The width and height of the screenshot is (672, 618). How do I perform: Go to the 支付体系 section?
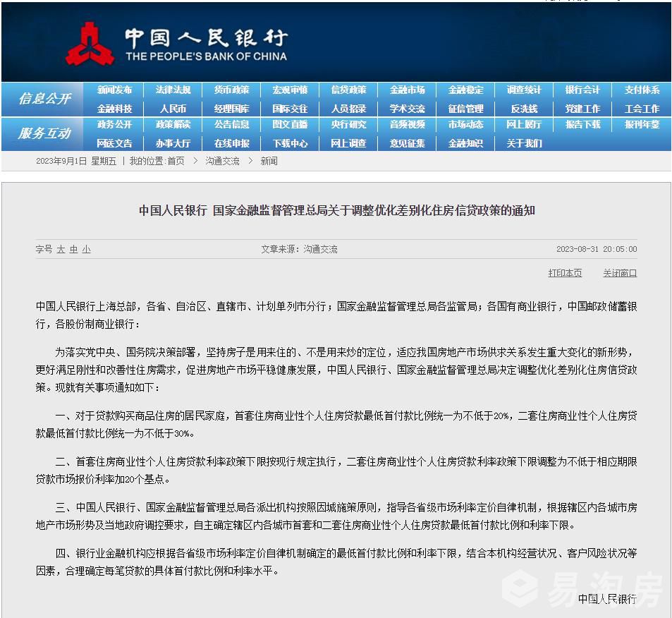coord(642,90)
